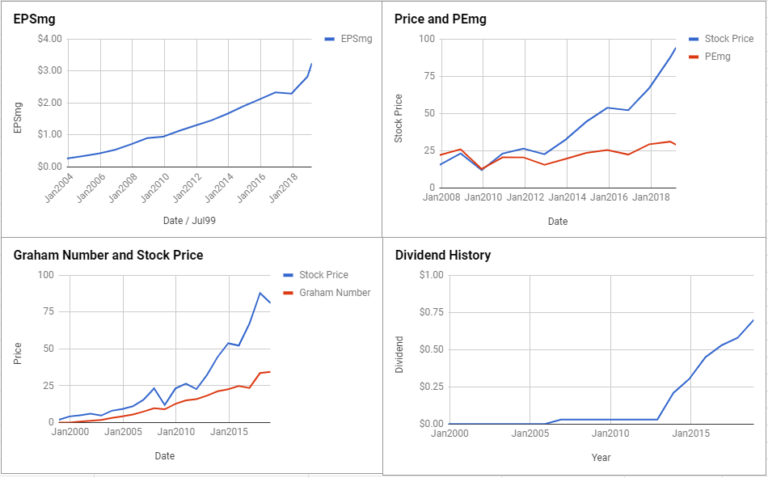Select the Dividend History chart title

pyautogui.click(x=441, y=255)
